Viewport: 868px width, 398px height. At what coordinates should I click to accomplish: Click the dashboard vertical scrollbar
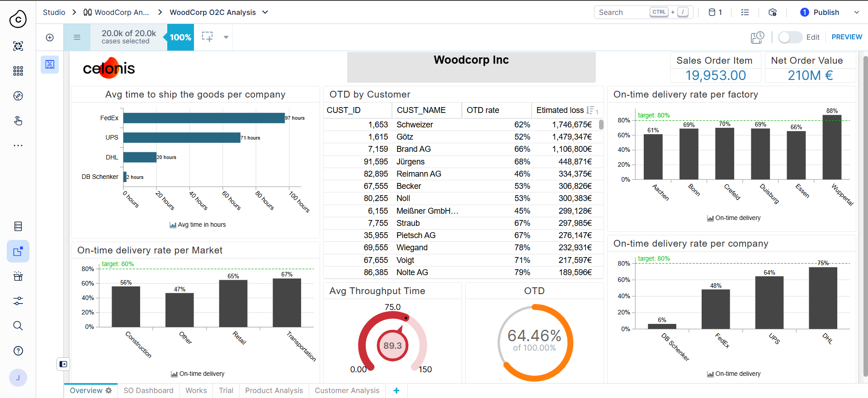(865, 217)
